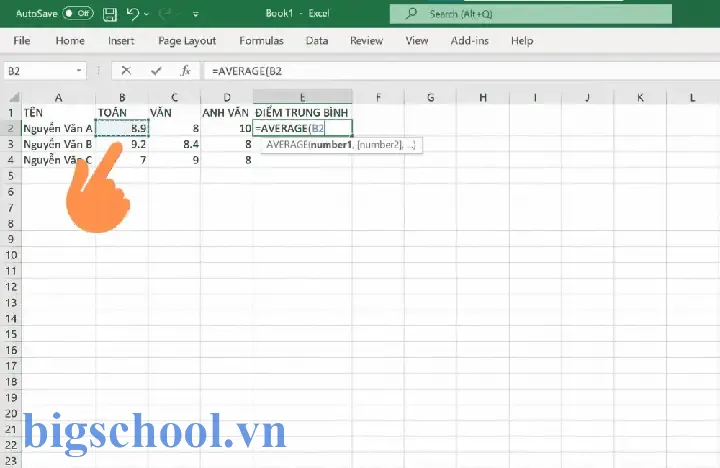
Task: Click cell with value 8.9
Action: (122, 129)
